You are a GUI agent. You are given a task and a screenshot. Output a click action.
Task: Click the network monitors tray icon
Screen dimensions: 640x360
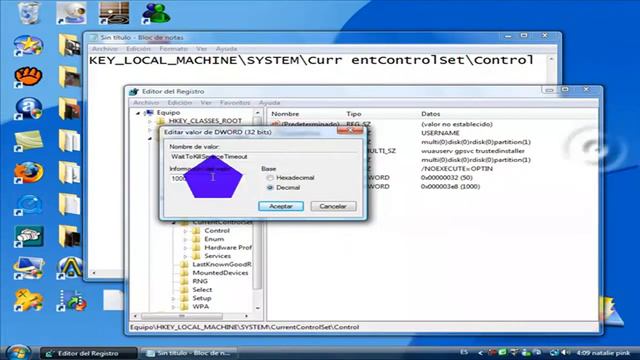[x=553, y=352]
